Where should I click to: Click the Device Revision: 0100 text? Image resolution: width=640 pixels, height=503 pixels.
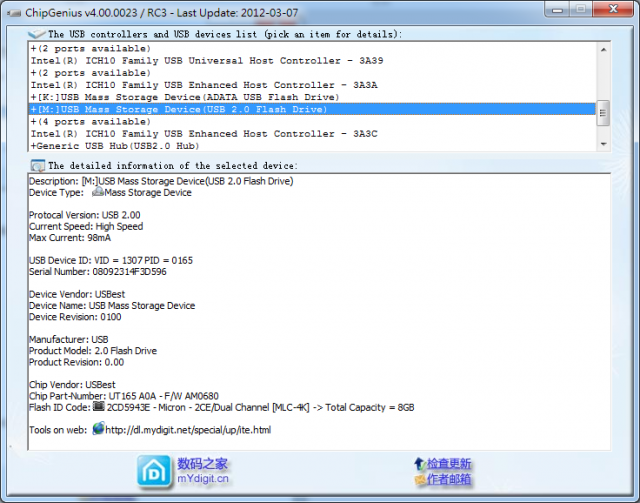coord(75,317)
